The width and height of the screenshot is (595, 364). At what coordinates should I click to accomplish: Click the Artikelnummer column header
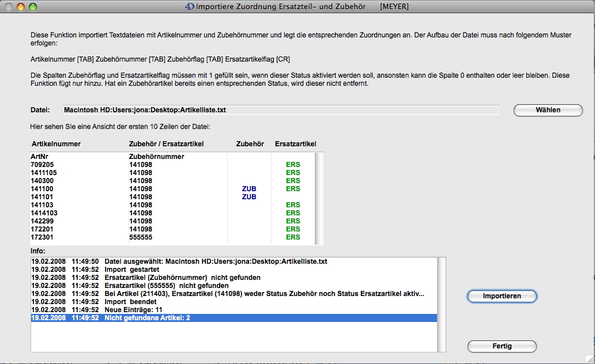pos(55,144)
